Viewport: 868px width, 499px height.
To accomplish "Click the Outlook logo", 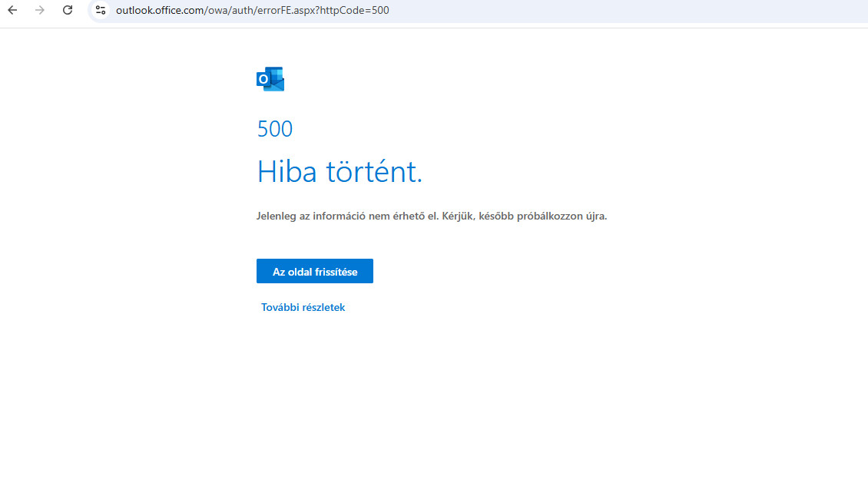I will pos(270,79).
